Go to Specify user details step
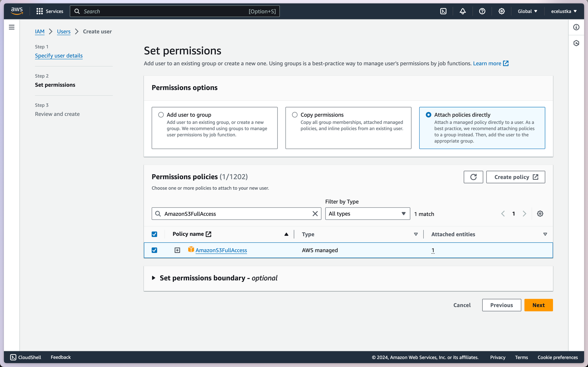 [59, 56]
